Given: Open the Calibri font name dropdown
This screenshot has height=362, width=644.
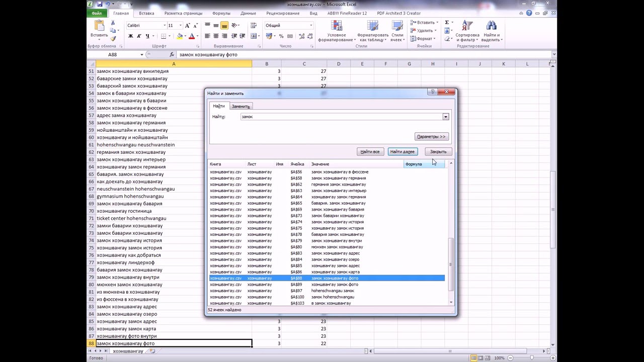Looking at the screenshot, I should [165, 25].
